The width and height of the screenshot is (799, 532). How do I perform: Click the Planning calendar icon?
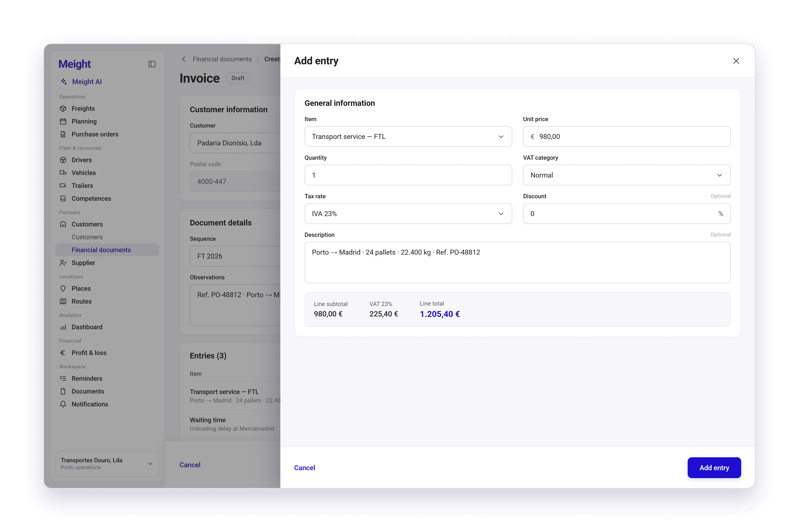63,122
